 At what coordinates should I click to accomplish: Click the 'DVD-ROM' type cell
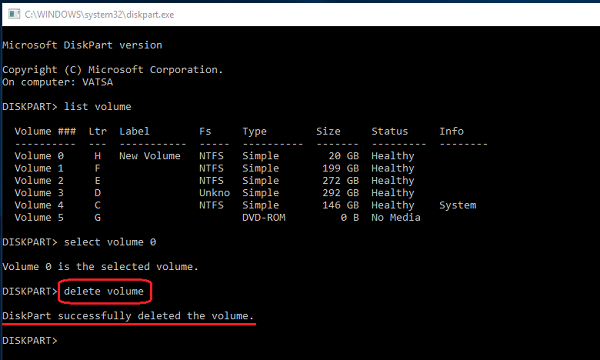[264, 218]
